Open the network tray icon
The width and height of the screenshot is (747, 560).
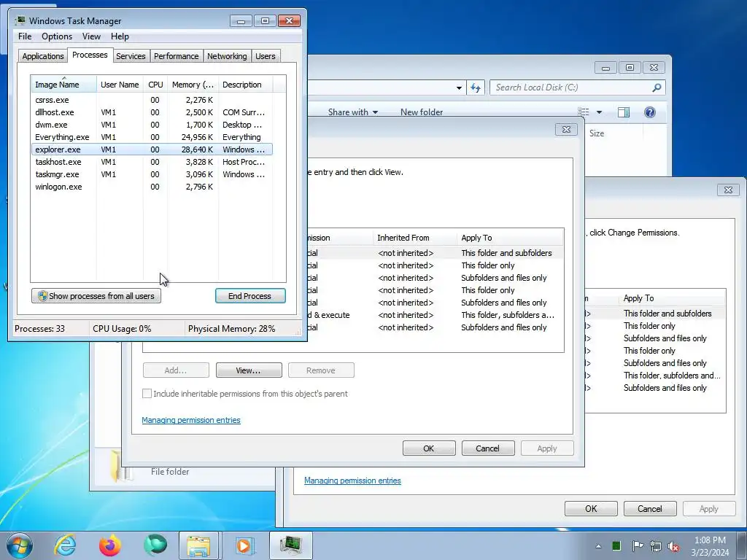click(x=656, y=546)
